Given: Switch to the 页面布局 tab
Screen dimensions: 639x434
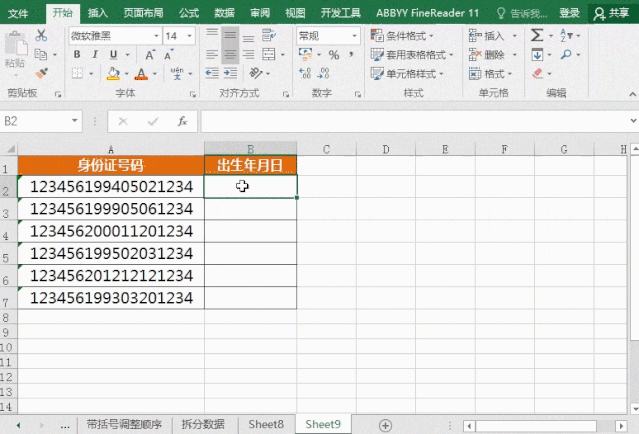Looking at the screenshot, I should (x=143, y=13).
